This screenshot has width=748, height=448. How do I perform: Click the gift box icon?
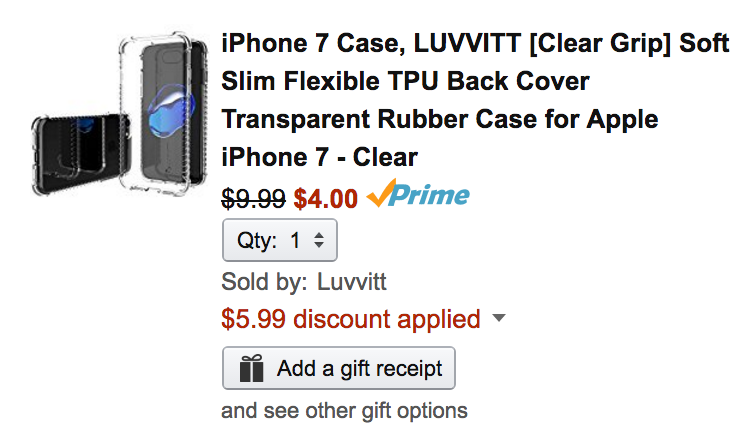tap(252, 369)
